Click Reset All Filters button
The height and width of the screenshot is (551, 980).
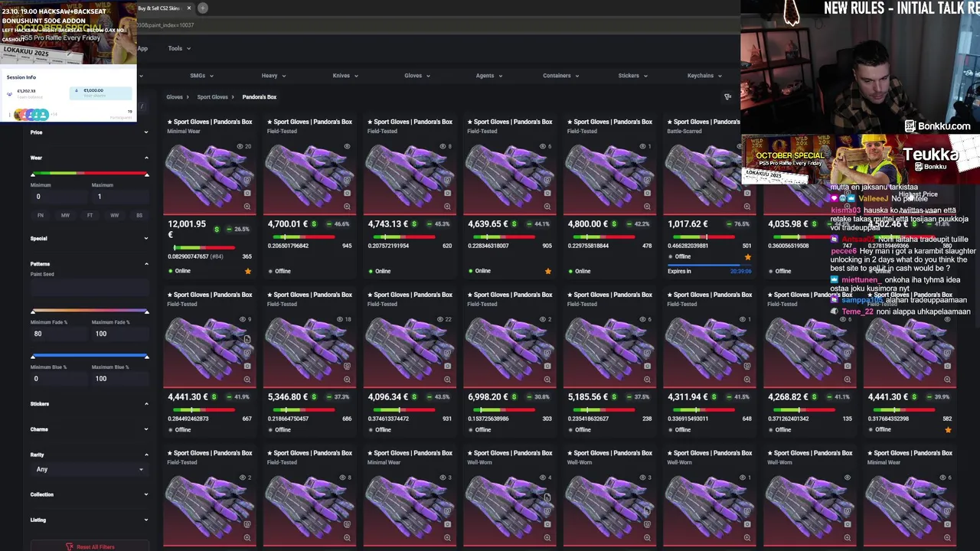[x=90, y=547]
